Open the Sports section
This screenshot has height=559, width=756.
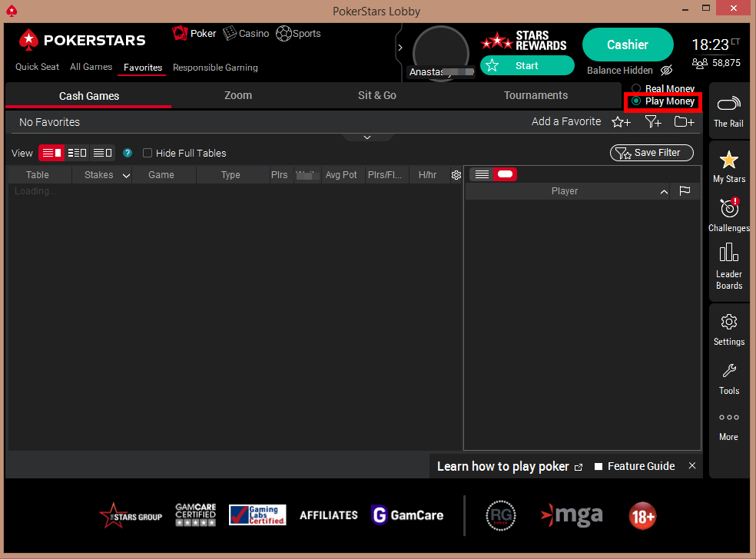tap(298, 33)
